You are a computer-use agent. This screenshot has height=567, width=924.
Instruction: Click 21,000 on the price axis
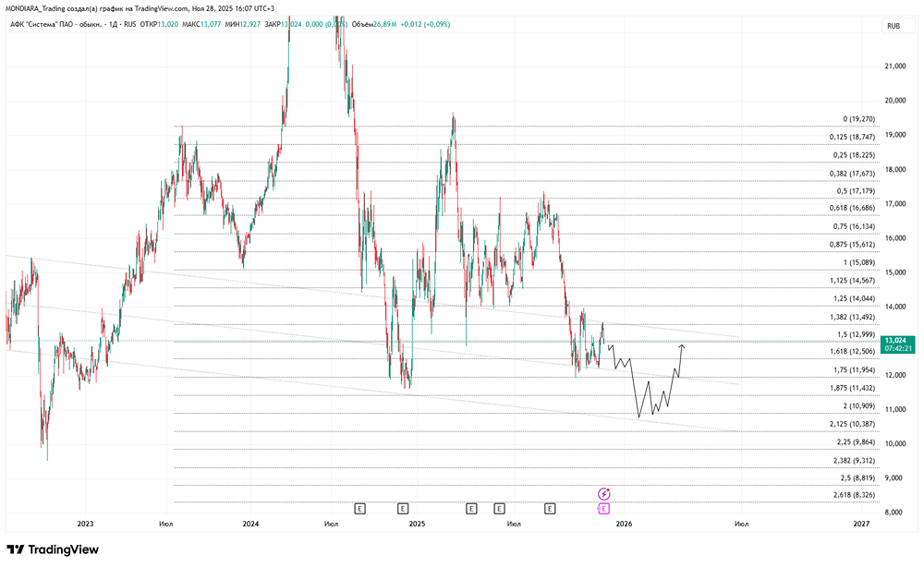[x=895, y=66]
